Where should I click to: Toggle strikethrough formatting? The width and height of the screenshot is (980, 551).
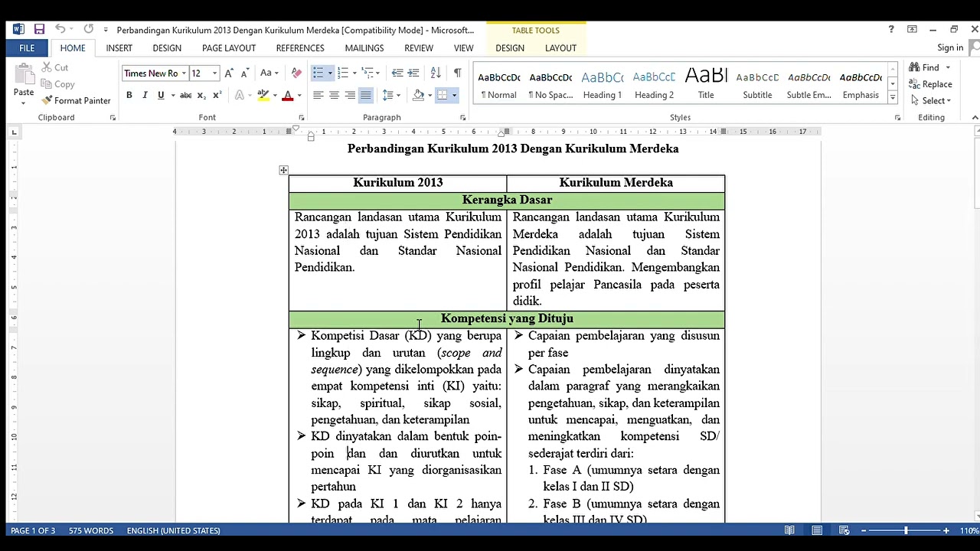pos(185,95)
